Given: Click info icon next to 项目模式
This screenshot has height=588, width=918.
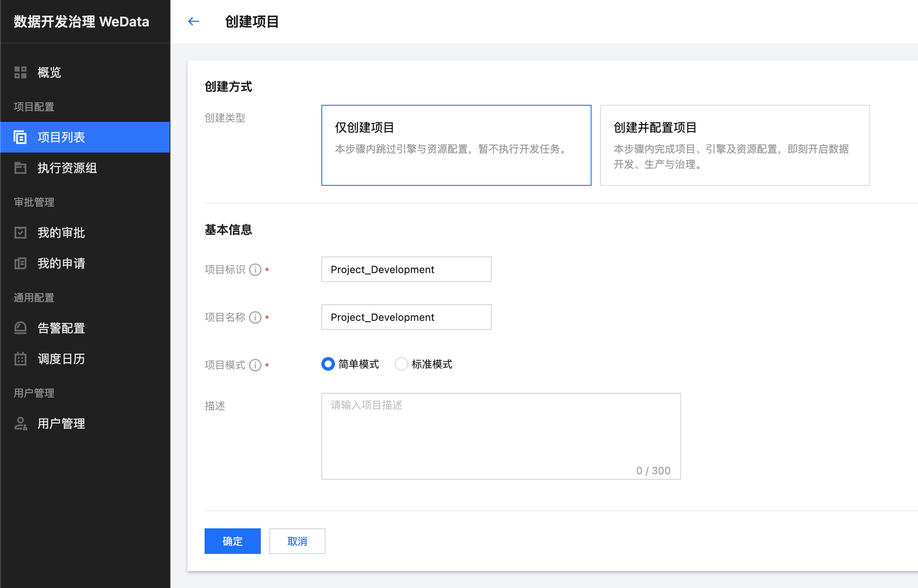Looking at the screenshot, I should 255,365.
